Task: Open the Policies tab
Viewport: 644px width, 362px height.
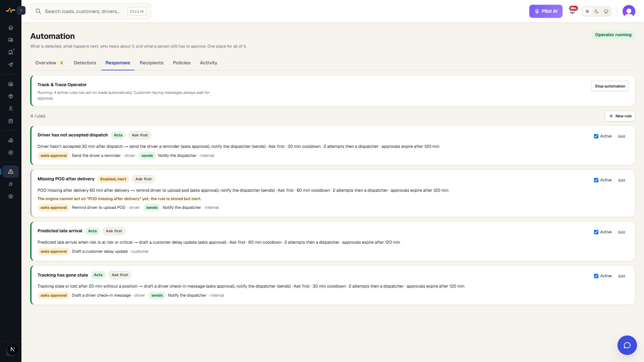Action: coord(181,63)
